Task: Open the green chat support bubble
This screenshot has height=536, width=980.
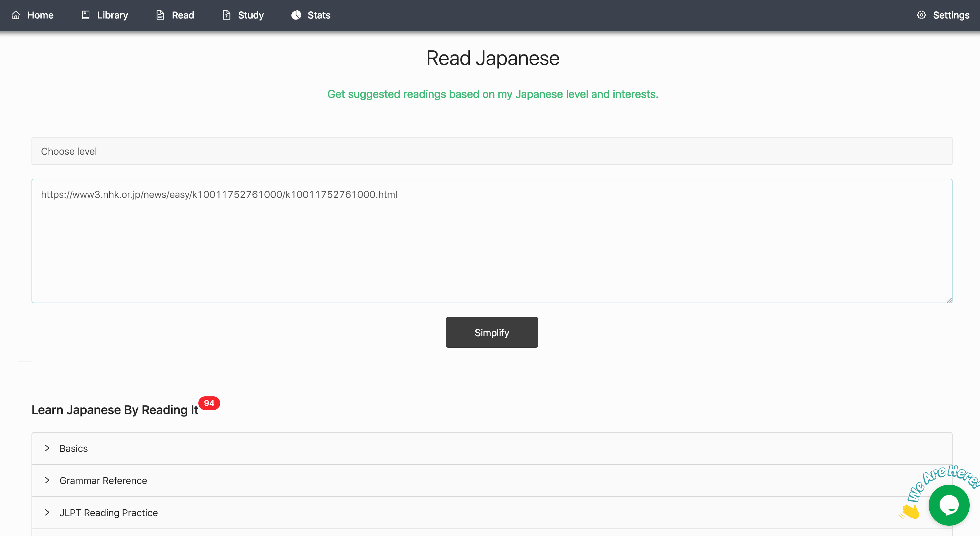Action: coord(949,505)
